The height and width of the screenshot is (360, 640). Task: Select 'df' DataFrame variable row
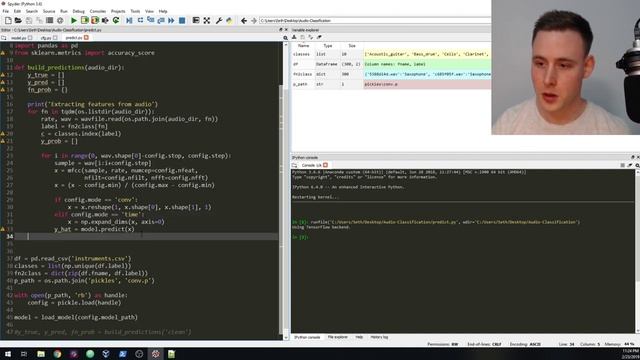pos(391,64)
